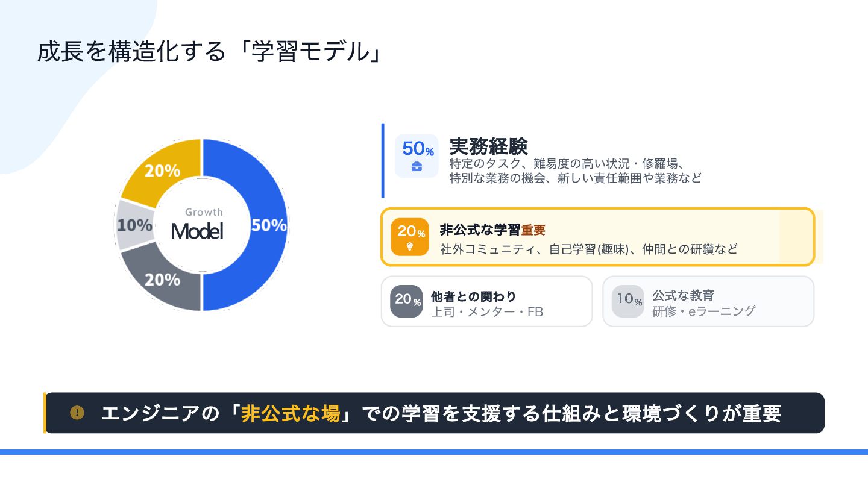868x488 pixels.
Task: Click the briefcase icon under 50%
Action: [x=417, y=167]
